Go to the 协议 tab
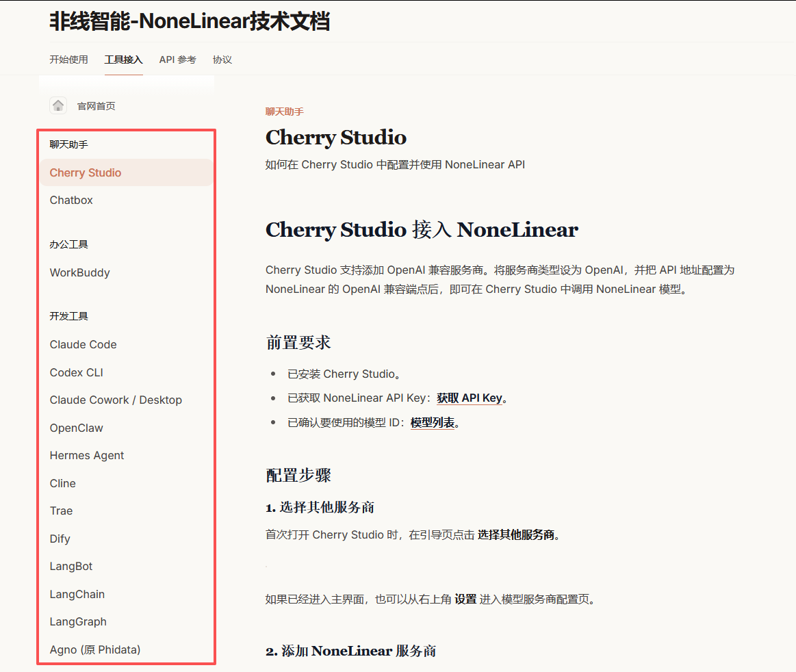796x672 pixels. [222, 60]
